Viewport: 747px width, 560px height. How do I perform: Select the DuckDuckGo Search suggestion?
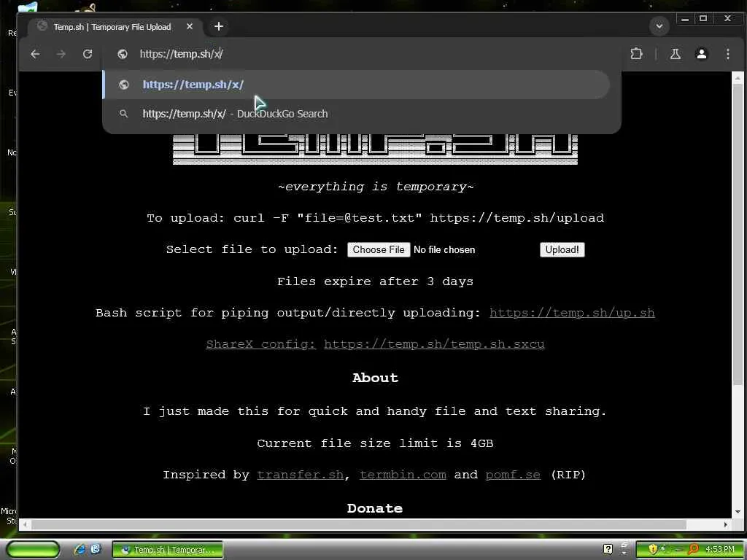(356, 114)
